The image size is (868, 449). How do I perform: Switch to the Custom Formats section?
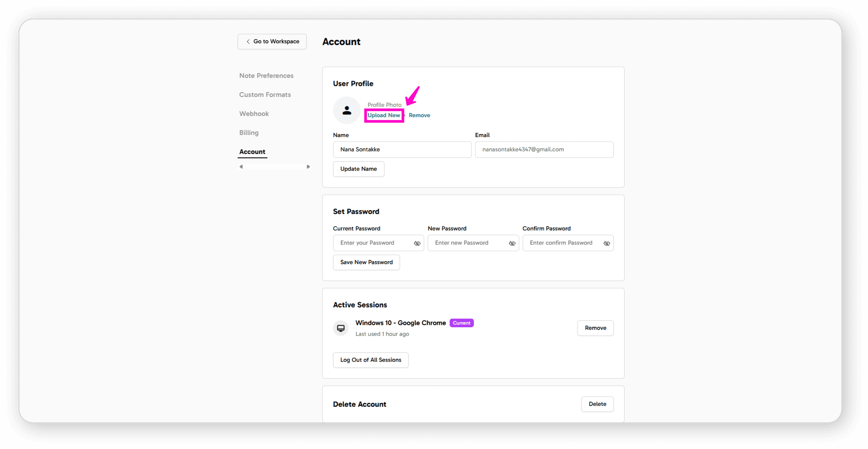[x=265, y=95]
